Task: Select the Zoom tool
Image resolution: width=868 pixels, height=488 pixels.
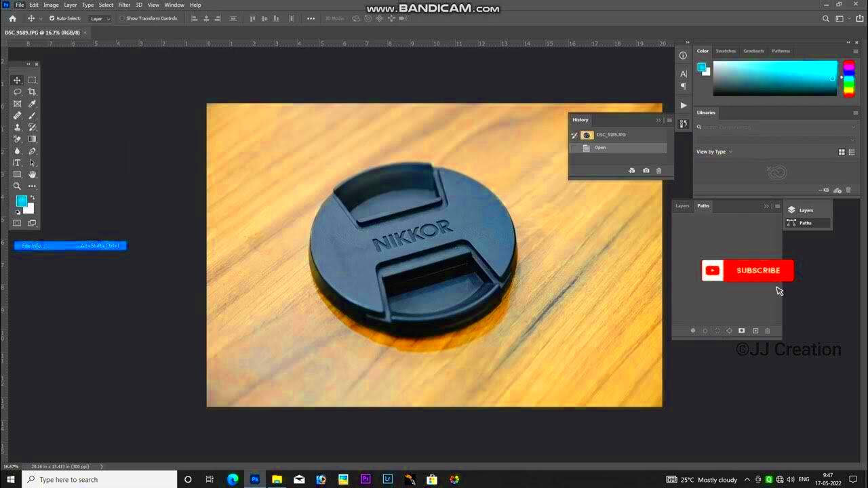Action: tap(18, 186)
